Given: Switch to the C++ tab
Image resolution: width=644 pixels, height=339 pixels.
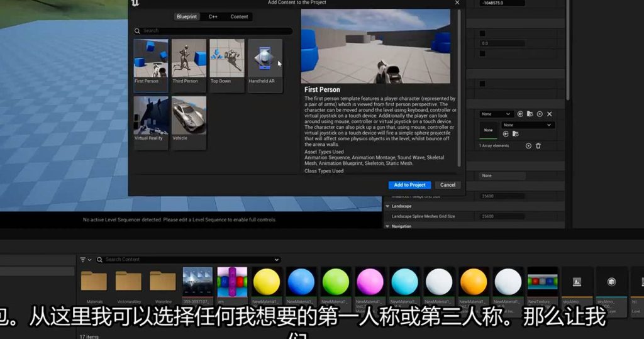Looking at the screenshot, I should click(213, 17).
